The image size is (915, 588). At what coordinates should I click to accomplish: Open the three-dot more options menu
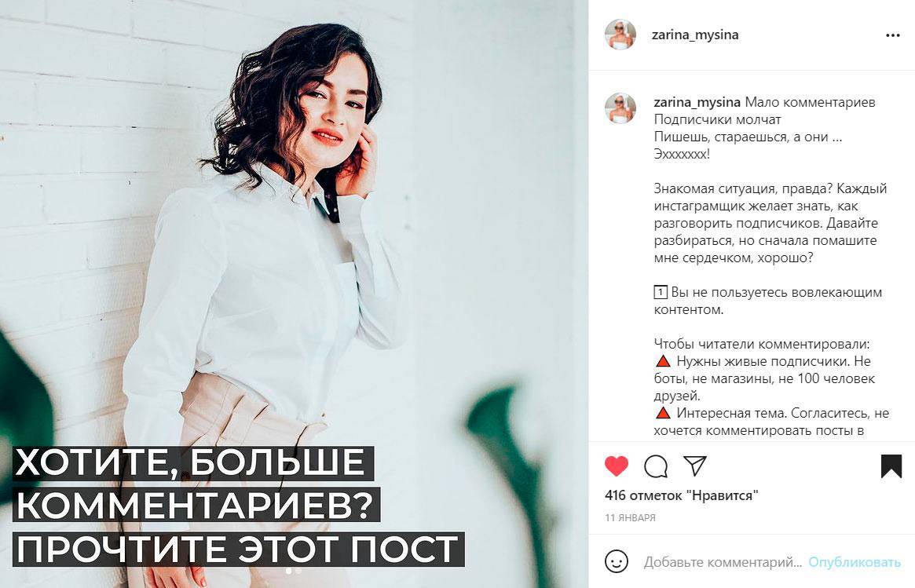coord(892,35)
